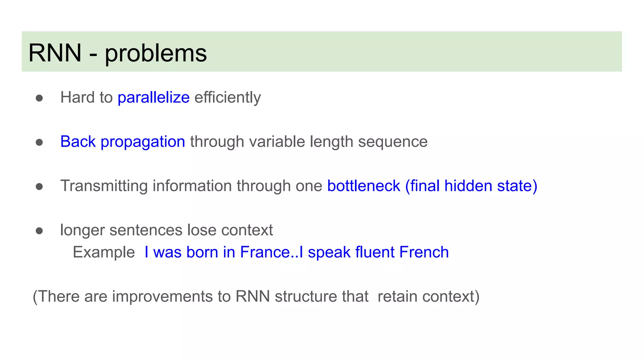Select the bullet dot before "longer sentences"
644x362 pixels.
pos(39,231)
